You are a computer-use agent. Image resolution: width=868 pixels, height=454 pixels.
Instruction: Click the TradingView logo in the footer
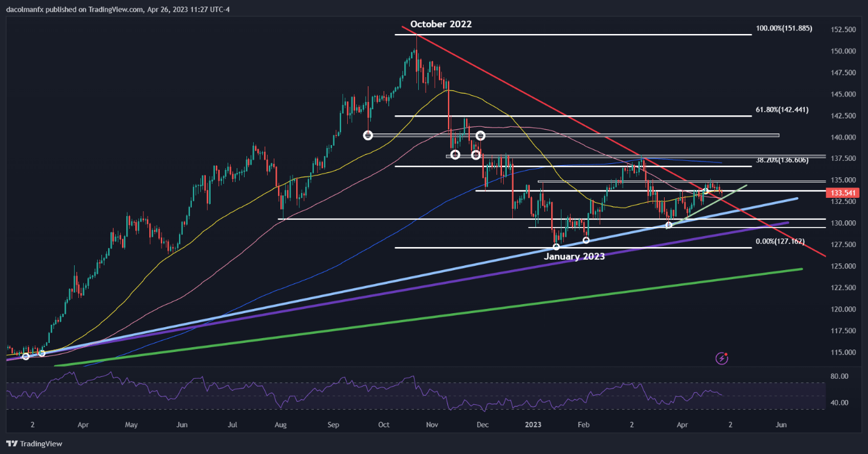35,444
